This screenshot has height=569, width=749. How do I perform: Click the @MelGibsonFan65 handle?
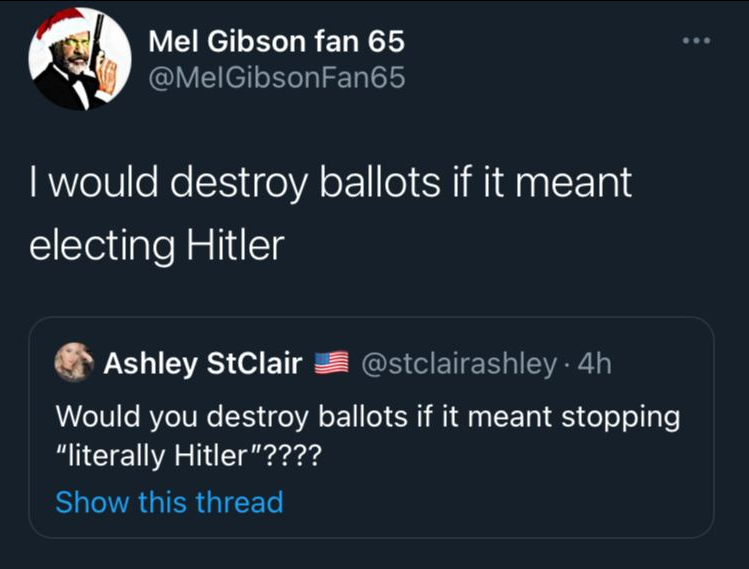point(276,77)
